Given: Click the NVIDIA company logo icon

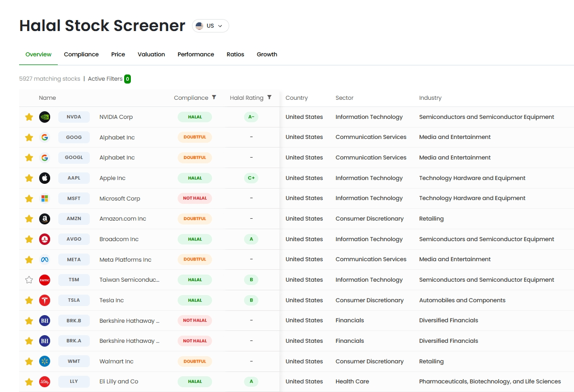Looking at the screenshot, I should coord(44,117).
